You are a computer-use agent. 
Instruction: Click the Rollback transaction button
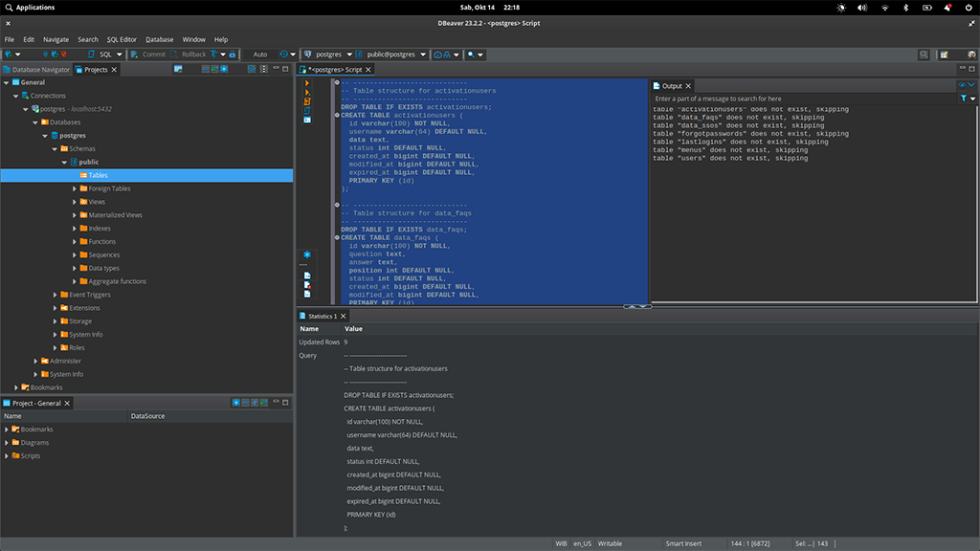(x=189, y=55)
